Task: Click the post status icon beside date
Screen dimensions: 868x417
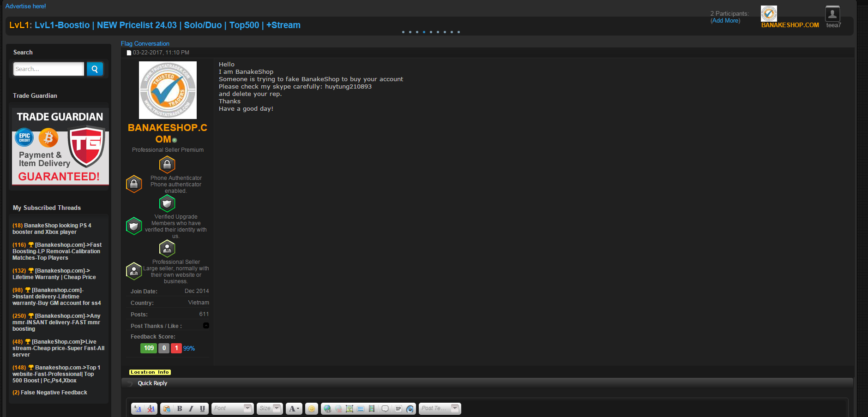Action: click(x=129, y=53)
